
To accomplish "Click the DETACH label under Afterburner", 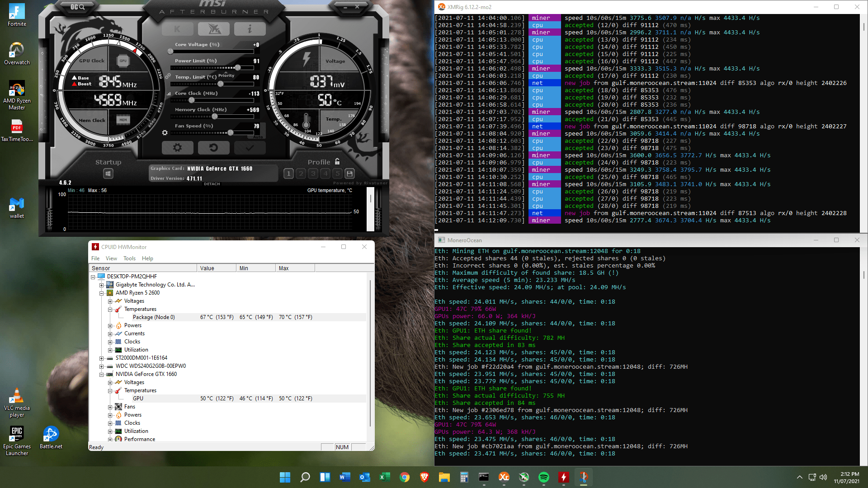I will [212, 184].
